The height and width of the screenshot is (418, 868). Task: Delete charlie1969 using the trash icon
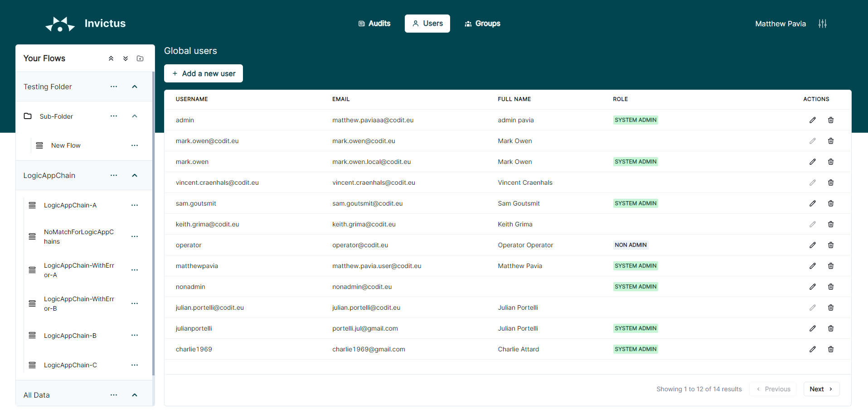pyautogui.click(x=831, y=349)
